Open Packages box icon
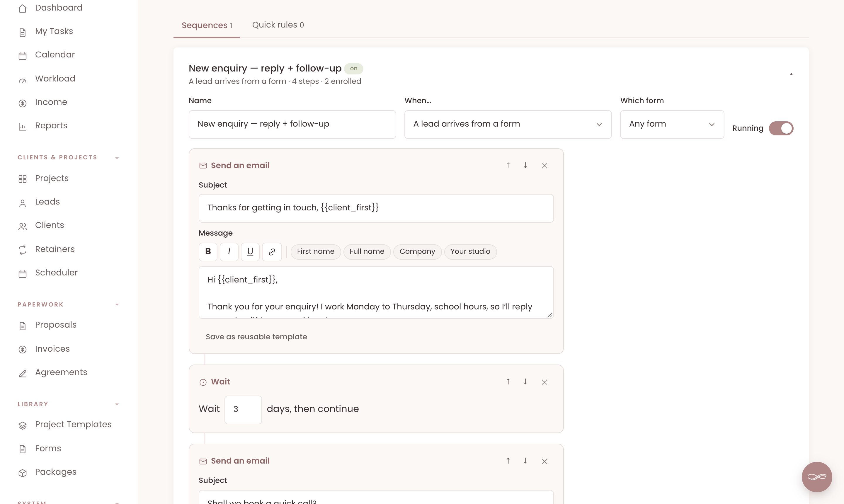844x504 pixels. click(22, 473)
